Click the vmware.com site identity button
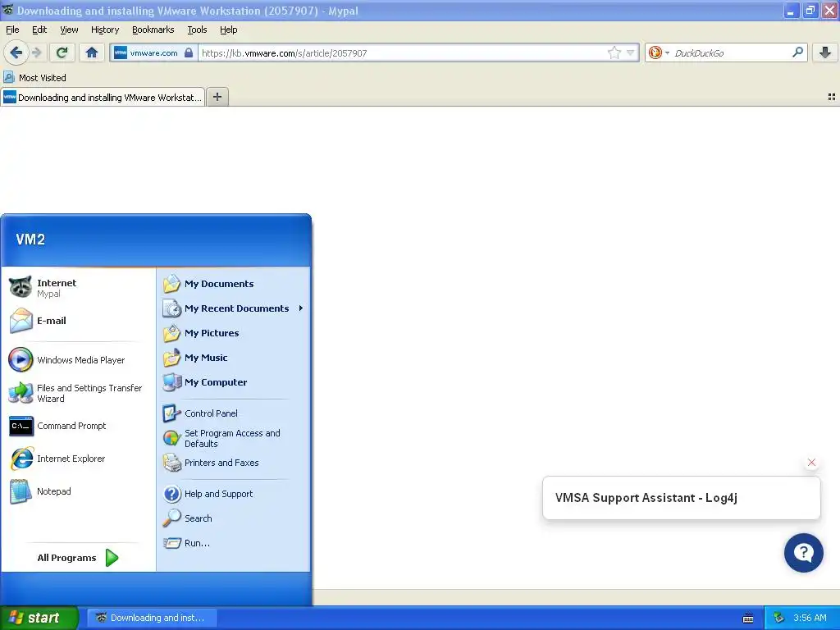The width and height of the screenshot is (840, 630). coord(153,52)
